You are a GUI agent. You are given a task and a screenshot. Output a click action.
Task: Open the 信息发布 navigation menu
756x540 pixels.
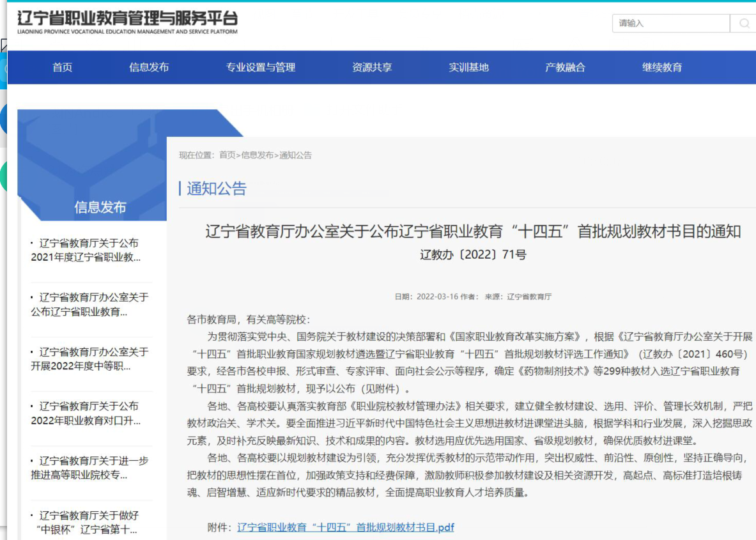149,68
